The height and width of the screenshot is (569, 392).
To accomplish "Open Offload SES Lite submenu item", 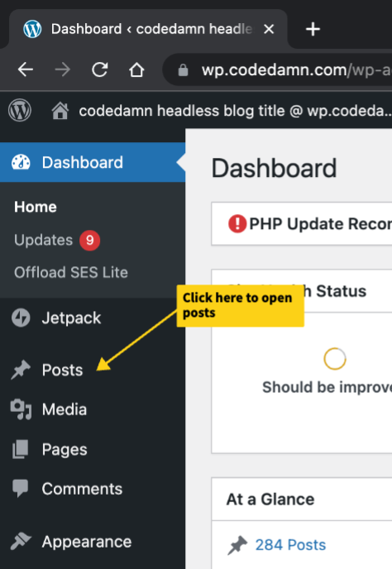I will (x=71, y=273).
